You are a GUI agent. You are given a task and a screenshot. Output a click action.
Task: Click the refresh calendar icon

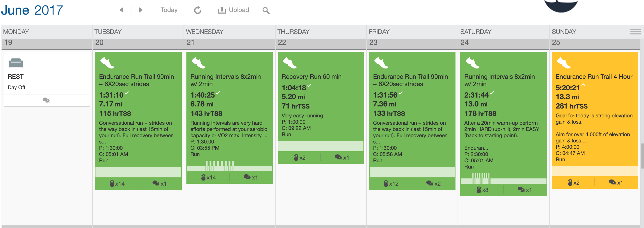[x=198, y=10]
